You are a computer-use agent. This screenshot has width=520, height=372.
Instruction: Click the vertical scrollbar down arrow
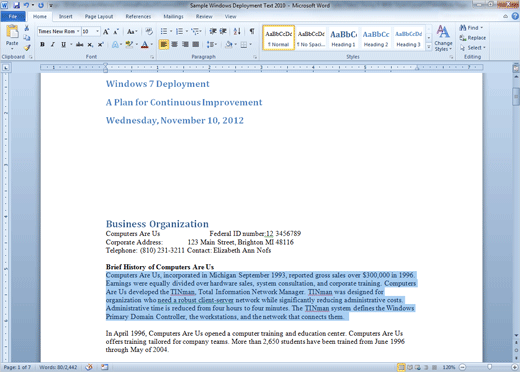[x=516, y=335]
